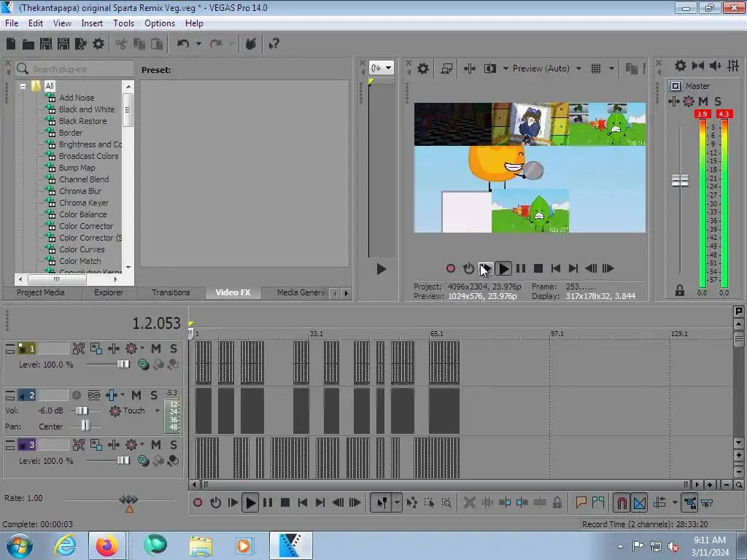Click Record button in timeline transport
Screen dimensions: 747x560
click(x=198, y=502)
